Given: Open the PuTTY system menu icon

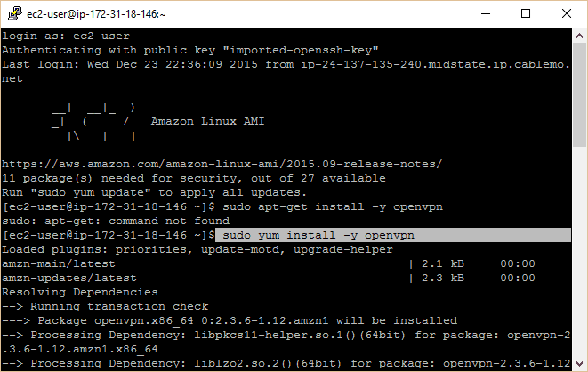Looking at the screenshot, I should point(12,13).
